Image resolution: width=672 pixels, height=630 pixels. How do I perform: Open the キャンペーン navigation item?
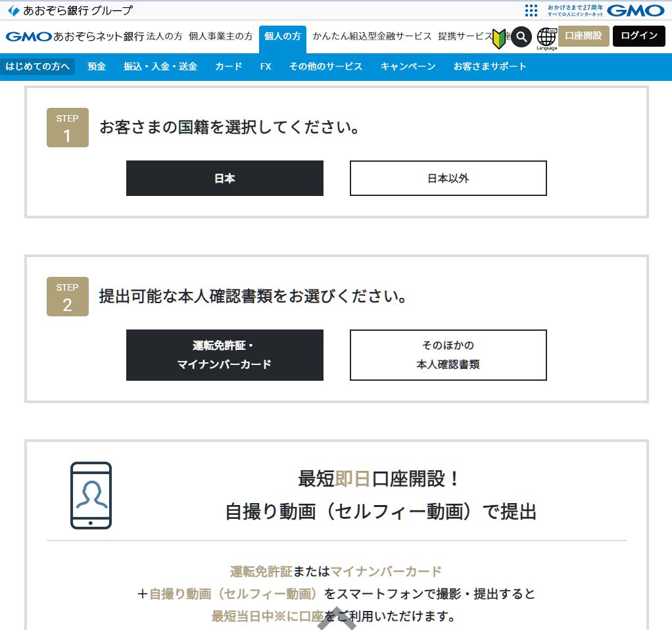tap(408, 66)
